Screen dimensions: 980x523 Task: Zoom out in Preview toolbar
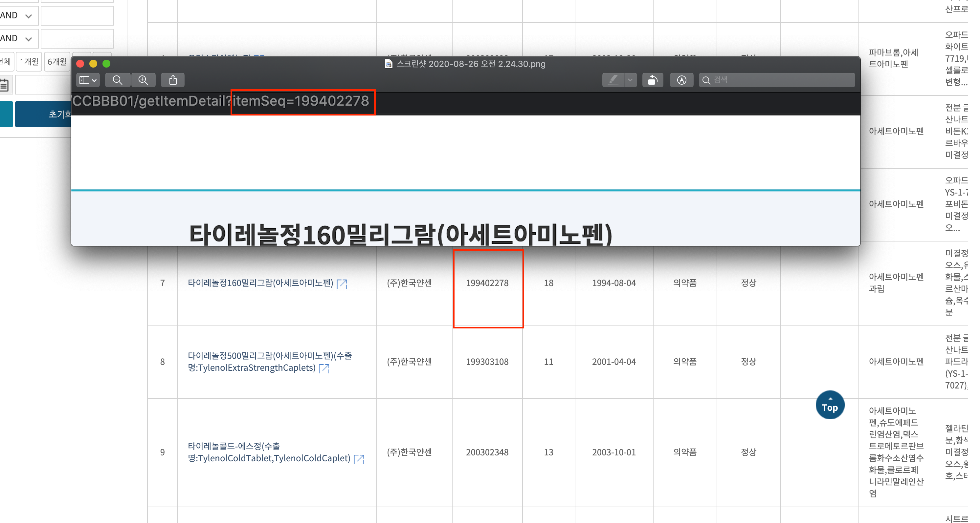point(118,80)
